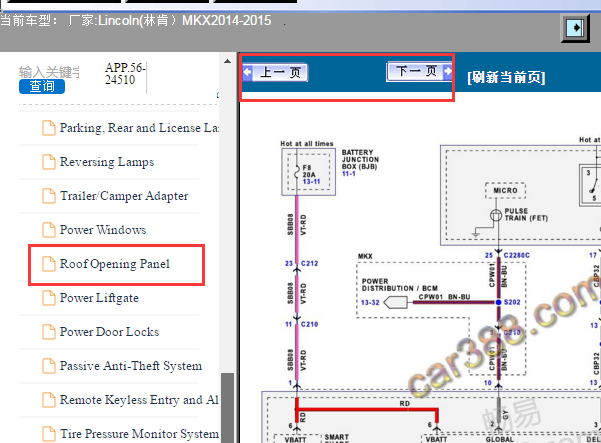Click the right arrow on 下一页 button

tap(447, 71)
